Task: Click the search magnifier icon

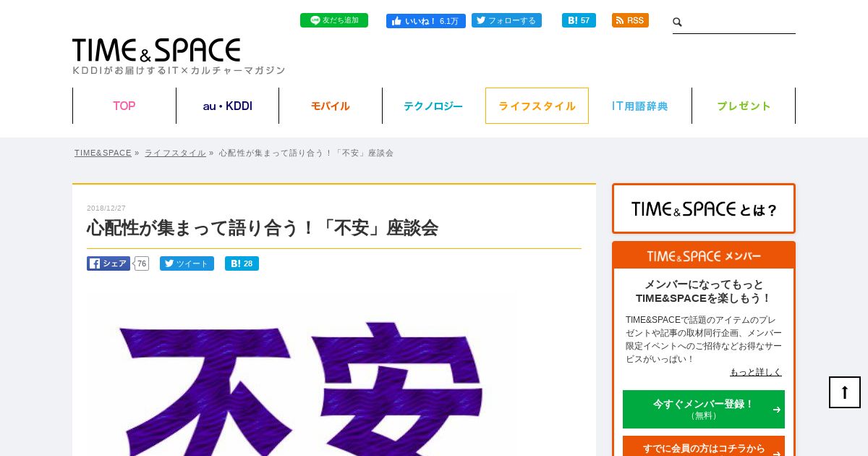Action: point(678,22)
